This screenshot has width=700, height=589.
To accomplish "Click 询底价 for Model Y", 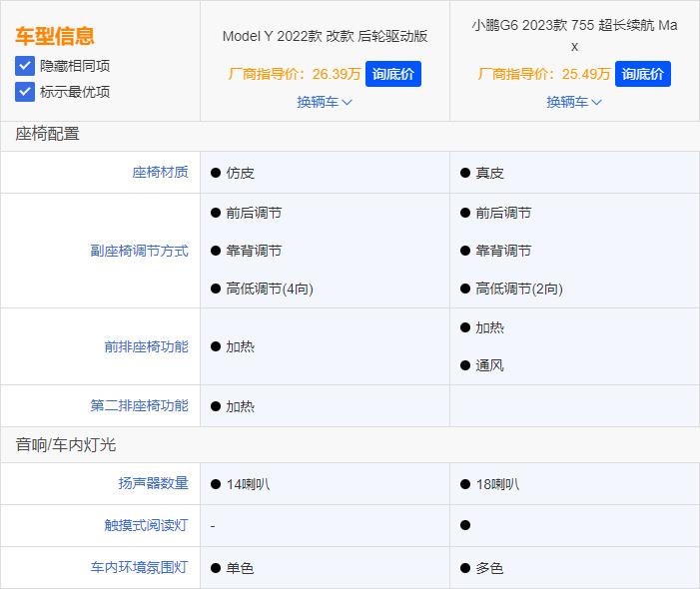I will [392, 74].
